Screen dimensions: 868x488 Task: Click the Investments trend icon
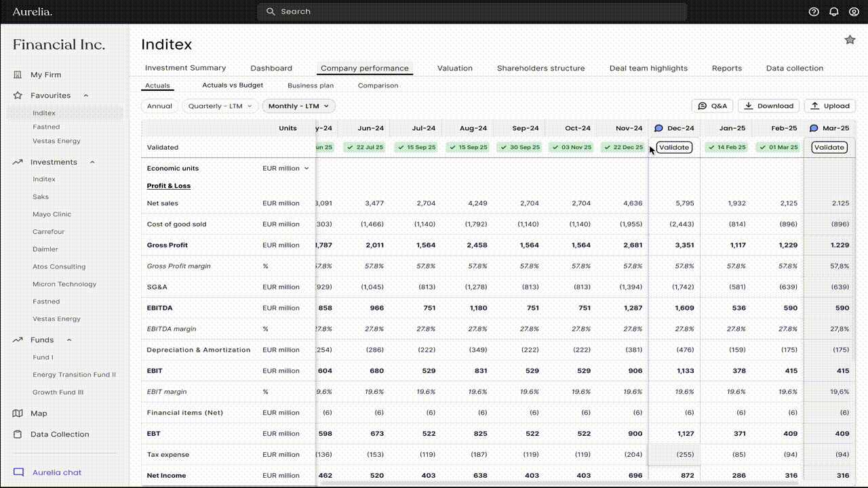(18, 162)
